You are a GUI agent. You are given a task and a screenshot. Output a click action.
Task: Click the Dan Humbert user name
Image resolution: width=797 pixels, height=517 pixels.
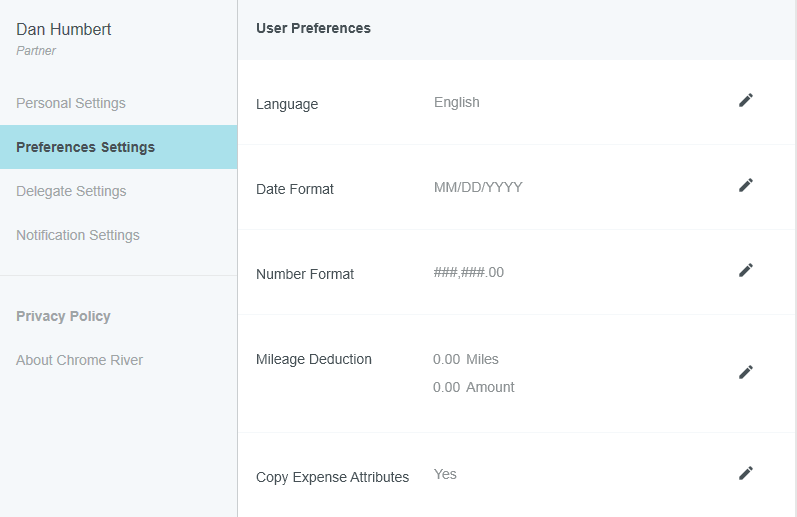pos(64,30)
